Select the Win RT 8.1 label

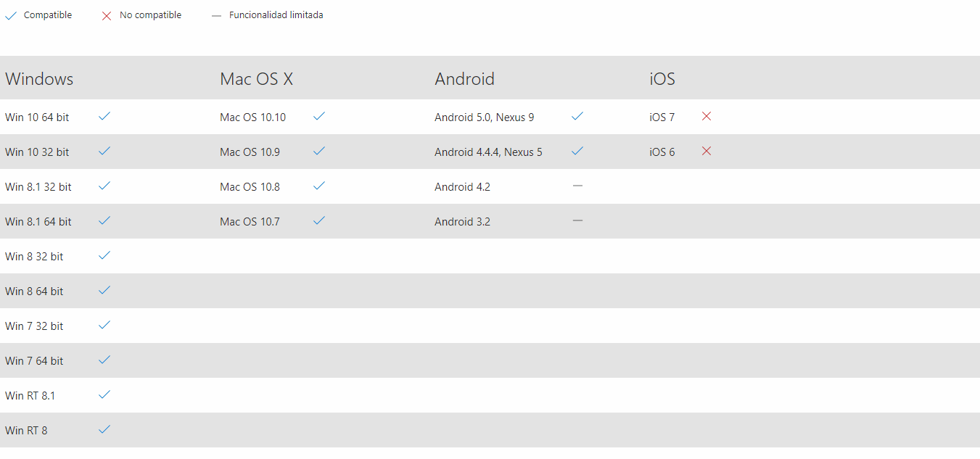30,396
